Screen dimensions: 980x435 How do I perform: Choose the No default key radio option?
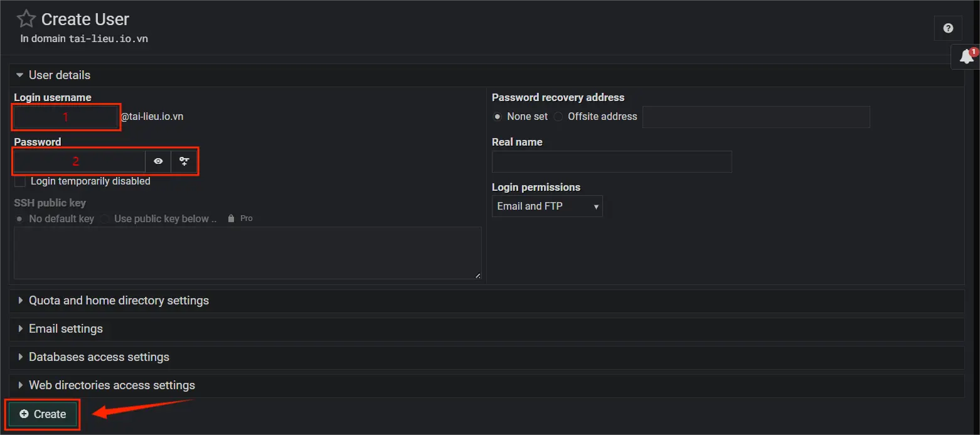pos(19,218)
